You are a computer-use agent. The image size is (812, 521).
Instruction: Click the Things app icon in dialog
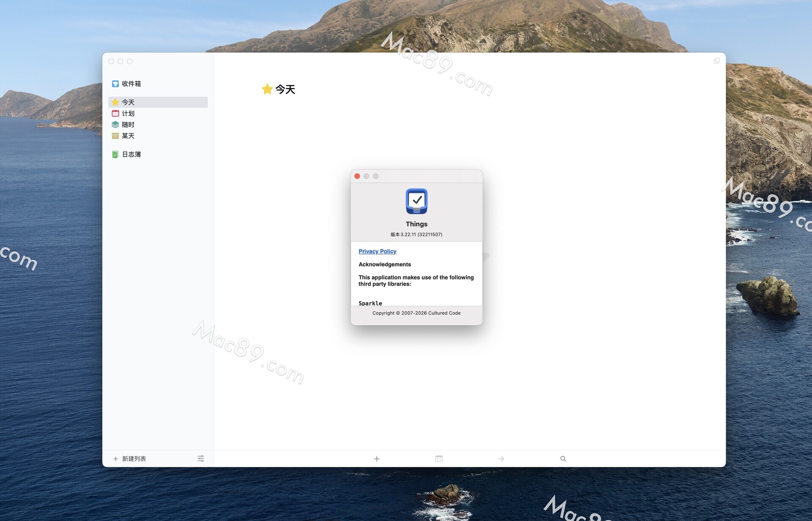[x=416, y=201]
